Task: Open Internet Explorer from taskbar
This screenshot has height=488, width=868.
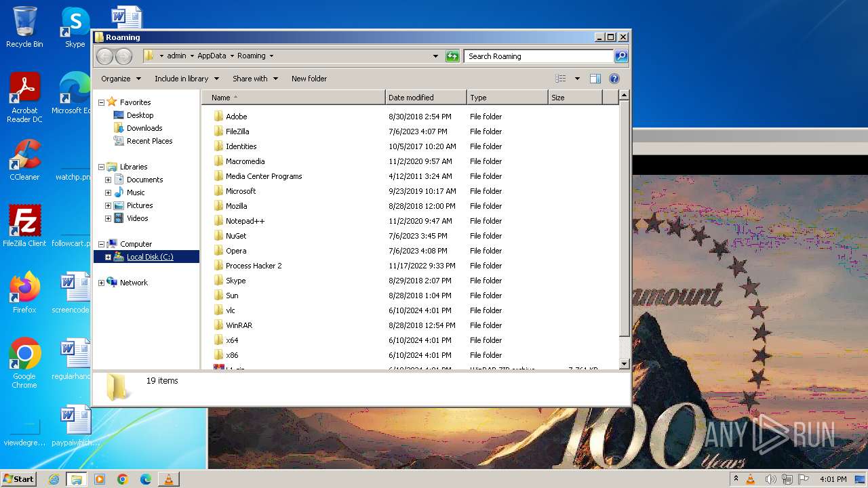Action: [x=54, y=479]
